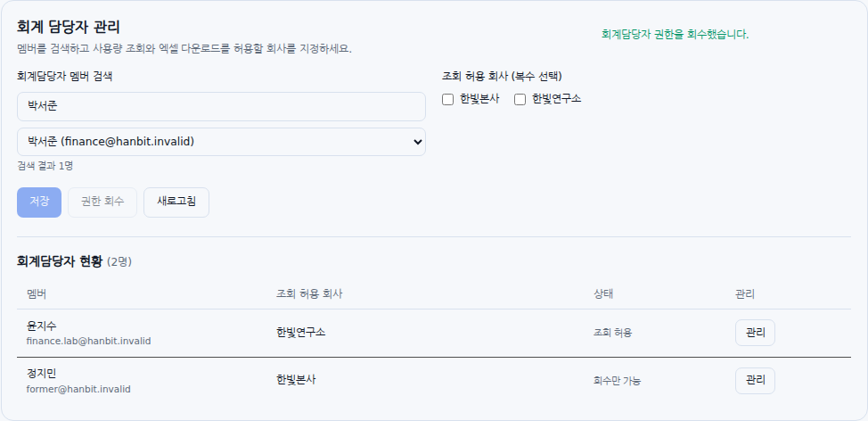
Task: Click the 한빛연구소 cell in 윤지수 row
Action: click(x=300, y=333)
